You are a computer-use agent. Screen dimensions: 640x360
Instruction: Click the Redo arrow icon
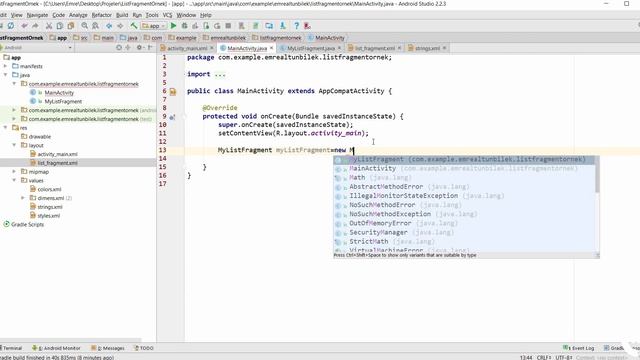[35, 26]
